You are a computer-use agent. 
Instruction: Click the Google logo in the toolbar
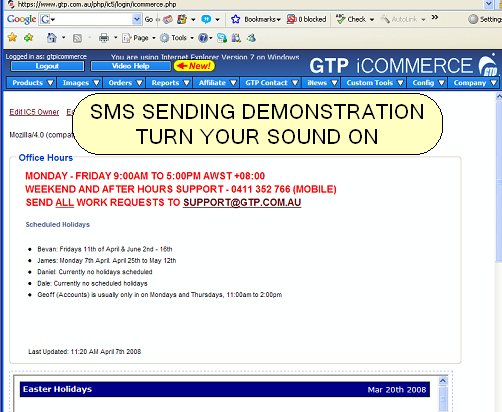point(21,19)
